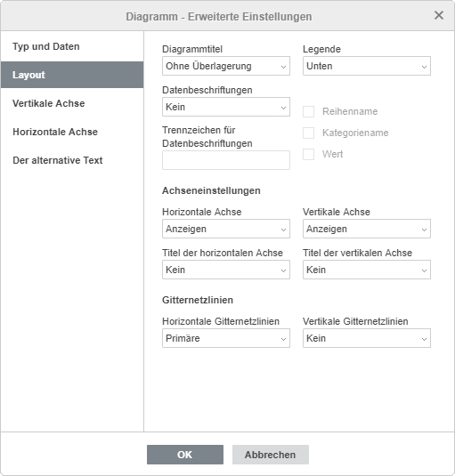
Task: Open the Vertikale Achse Anzeigen dropdown
Action: [x=367, y=229]
